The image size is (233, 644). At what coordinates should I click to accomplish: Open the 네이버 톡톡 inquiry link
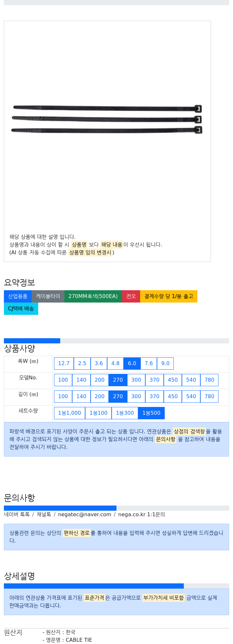point(17,515)
